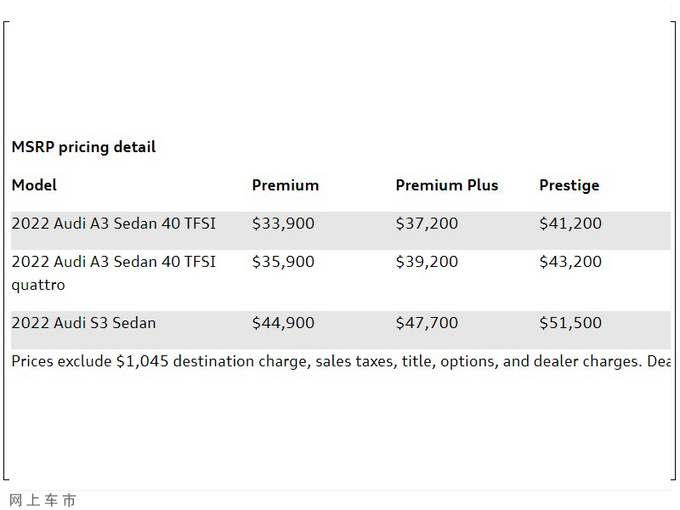This screenshot has width=680, height=510.
Task: Click the $35,900 quattro Premium price
Action: 283,262
